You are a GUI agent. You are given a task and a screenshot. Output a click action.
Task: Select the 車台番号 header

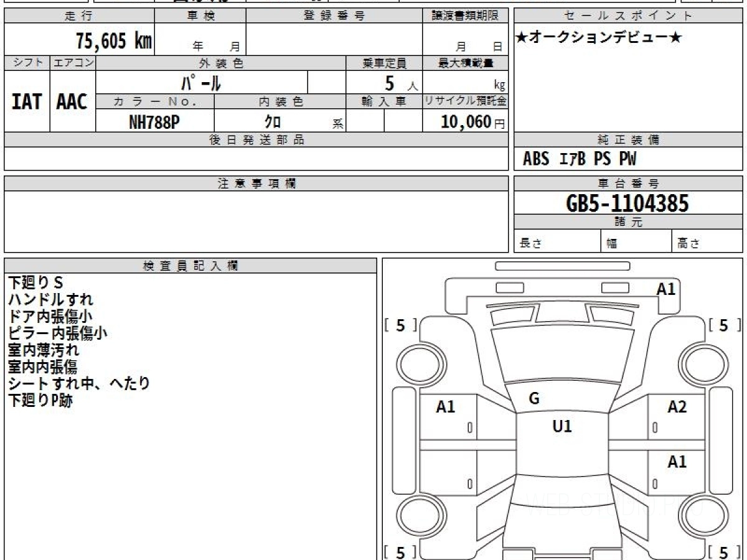(629, 184)
